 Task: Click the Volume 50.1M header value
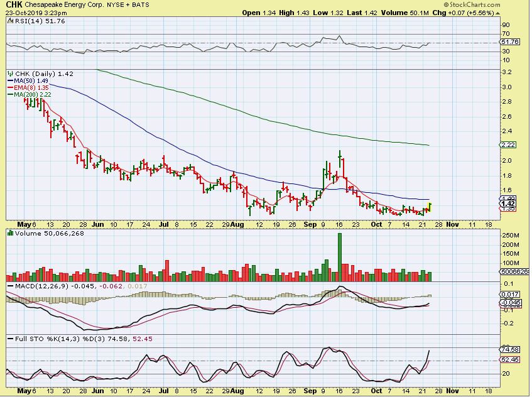tap(406, 13)
